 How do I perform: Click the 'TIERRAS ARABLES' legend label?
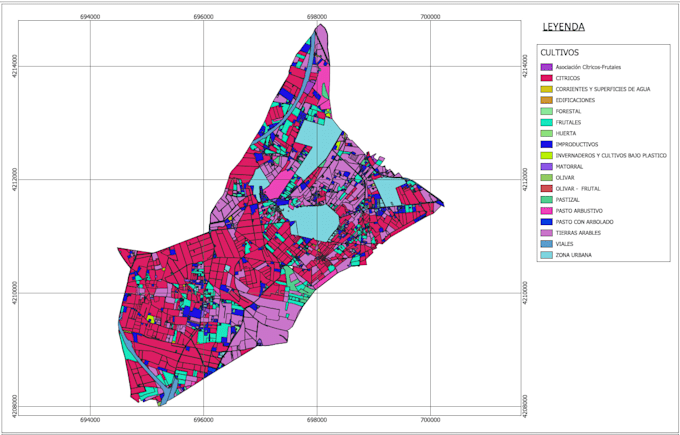coord(578,233)
